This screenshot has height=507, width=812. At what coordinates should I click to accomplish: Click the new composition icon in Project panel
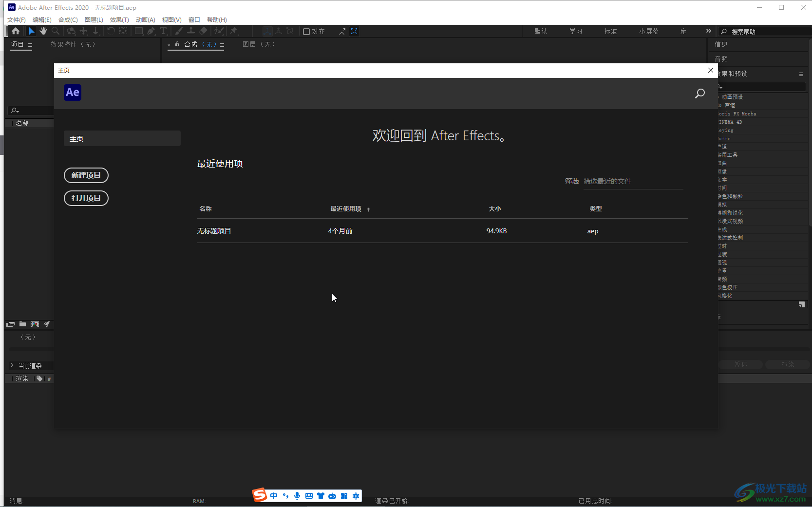click(35, 324)
